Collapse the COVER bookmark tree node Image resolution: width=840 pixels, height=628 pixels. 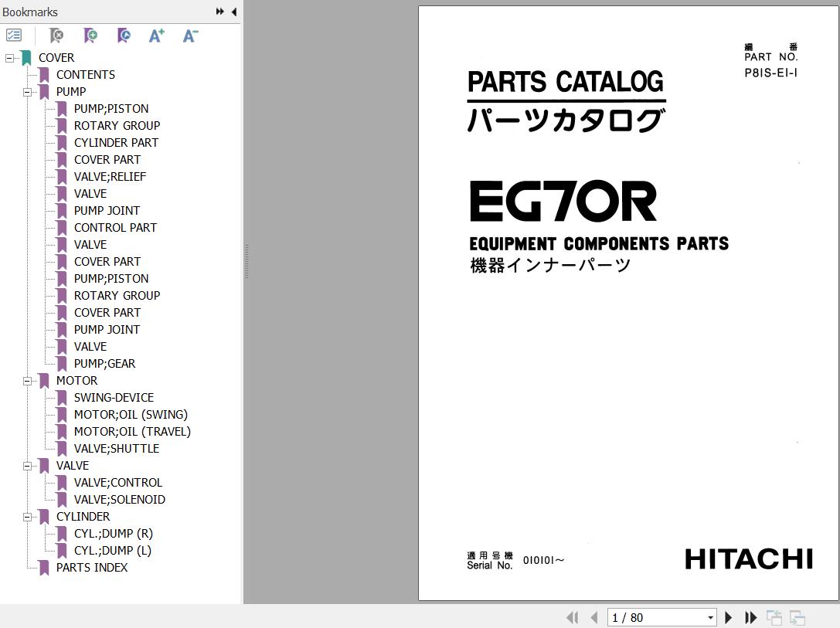click(x=9, y=58)
